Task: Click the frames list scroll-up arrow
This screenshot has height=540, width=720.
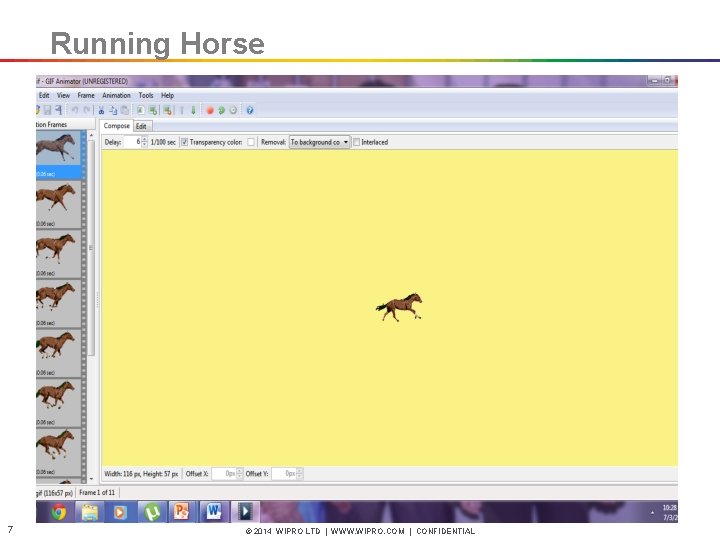Action: point(91,135)
